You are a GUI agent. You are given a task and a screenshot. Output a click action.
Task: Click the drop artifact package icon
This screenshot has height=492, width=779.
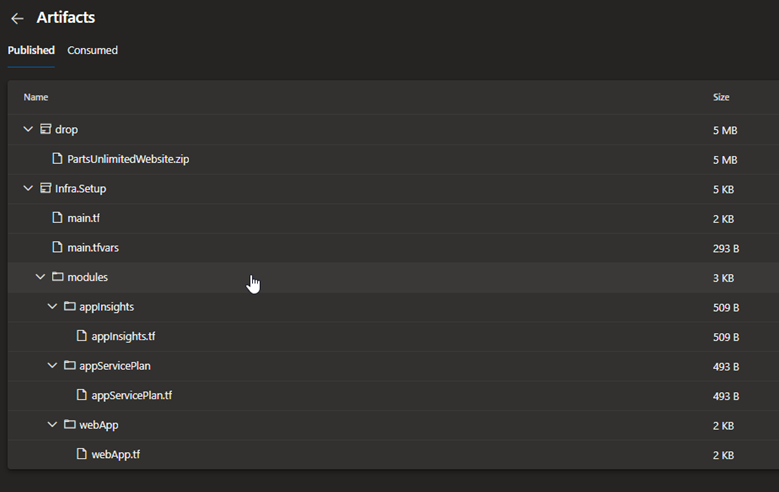tap(46, 129)
